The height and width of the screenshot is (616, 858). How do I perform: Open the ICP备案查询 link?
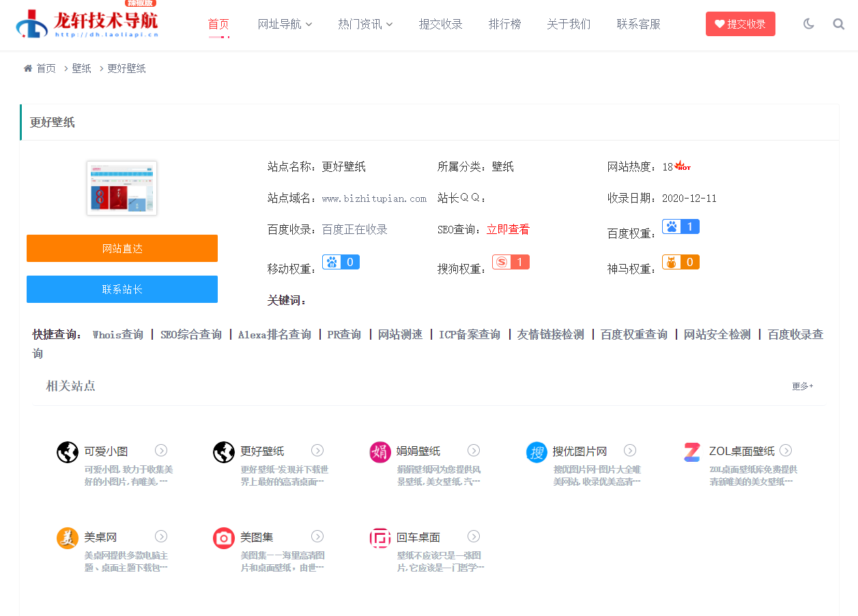470,334
